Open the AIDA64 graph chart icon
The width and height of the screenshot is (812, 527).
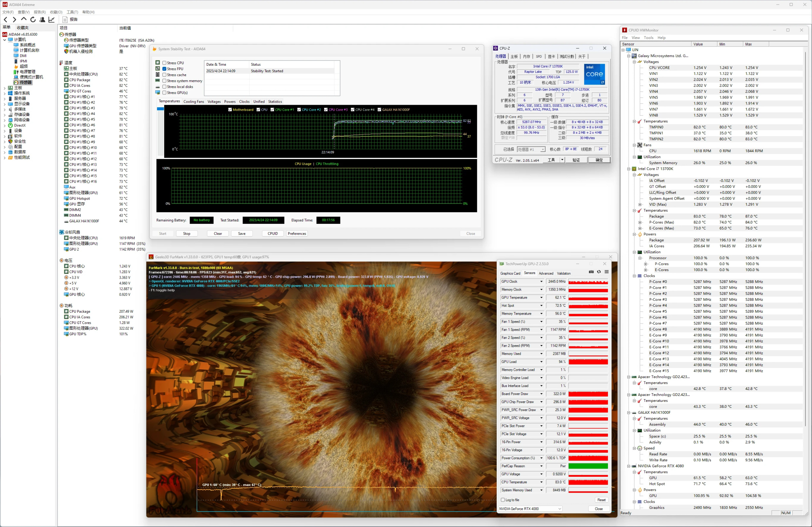tap(52, 19)
